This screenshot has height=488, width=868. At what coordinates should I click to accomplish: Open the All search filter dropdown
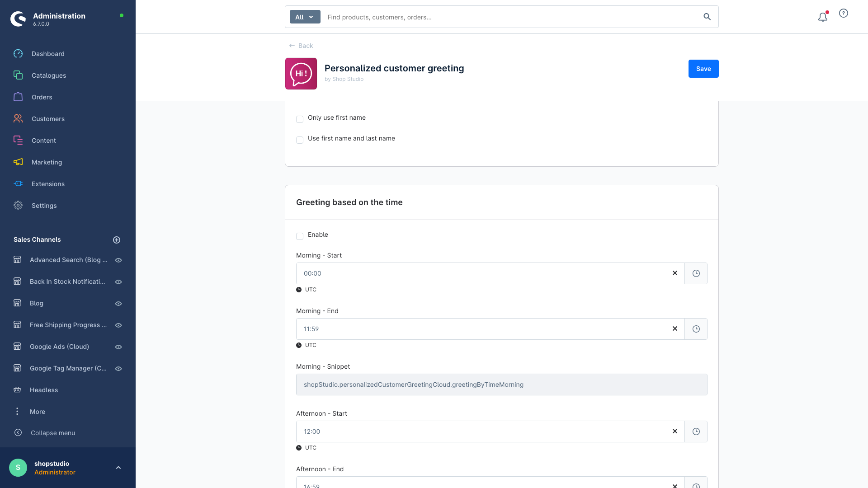coord(305,17)
